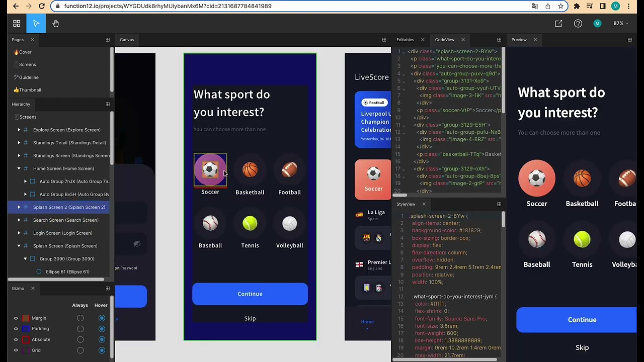Switch to the Editables tab
Screen dimensions: 644x362
click(x=405, y=40)
